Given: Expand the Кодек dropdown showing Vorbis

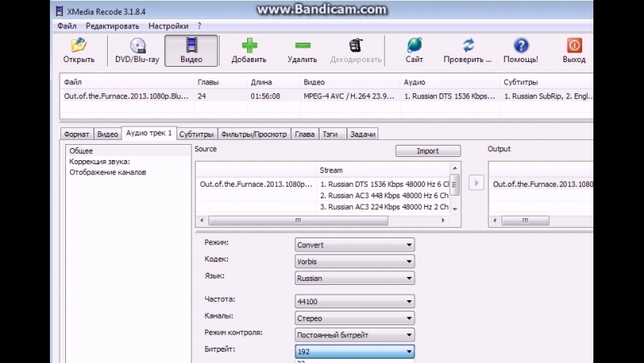Looking at the screenshot, I should click(x=354, y=261).
